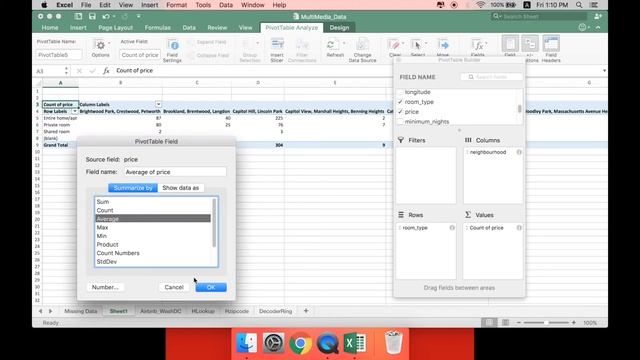Toggle the +/- Buttons icon
Screen dimensions: 640x360
click(530, 44)
